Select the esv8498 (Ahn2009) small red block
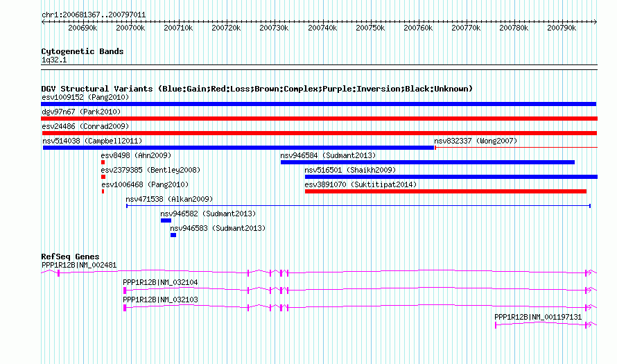This screenshot has height=364, width=617. (103, 162)
